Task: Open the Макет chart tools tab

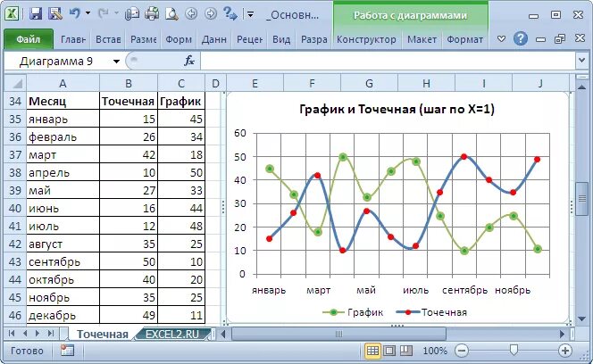Action: (422, 39)
